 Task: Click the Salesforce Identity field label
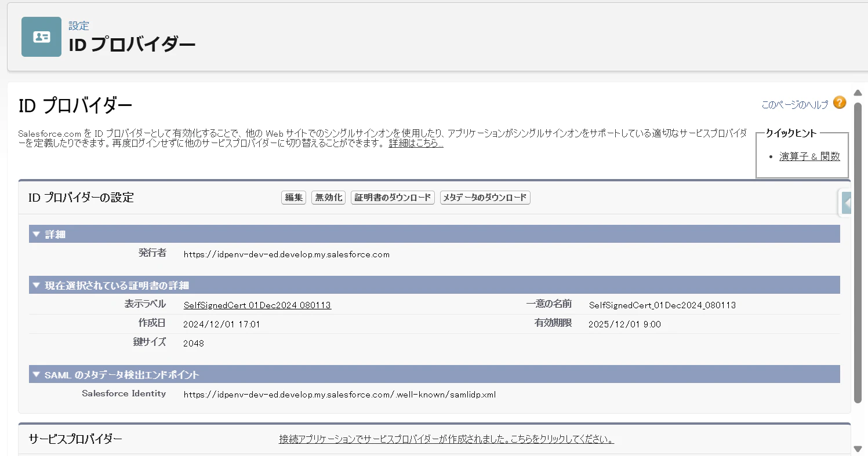tap(124, 393)
